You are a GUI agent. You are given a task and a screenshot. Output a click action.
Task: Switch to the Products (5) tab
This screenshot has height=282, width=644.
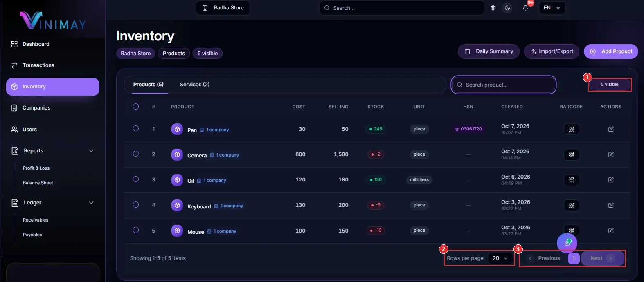pyautogui.click(x=149, y=85)
